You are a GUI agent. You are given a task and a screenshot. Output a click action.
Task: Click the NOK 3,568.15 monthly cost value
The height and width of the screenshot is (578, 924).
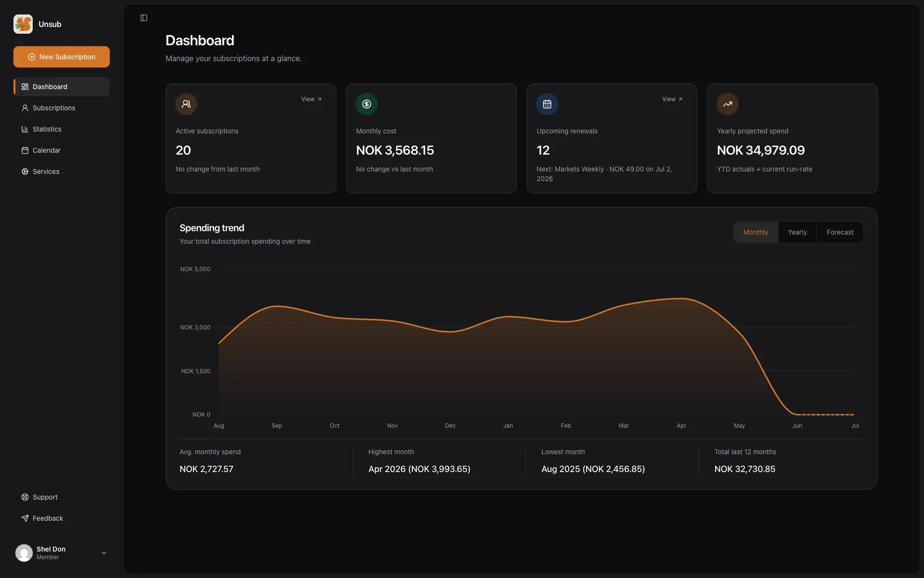(395, 150)
